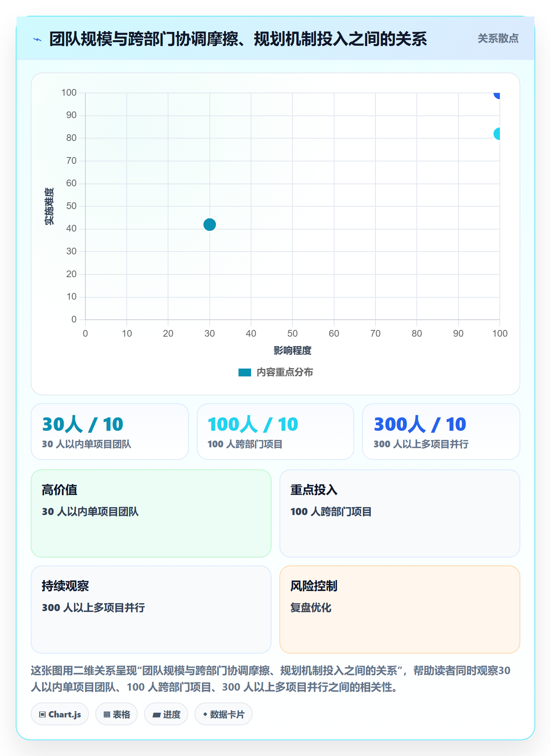Viewport: 551px width, 756px height.
Task: Click the grid icon in 表格 chip
Action: 107,715
